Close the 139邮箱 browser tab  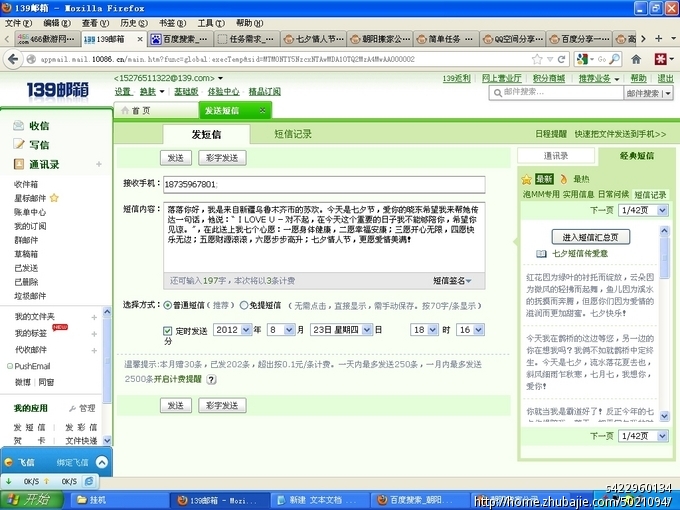[x=140, y=39]
